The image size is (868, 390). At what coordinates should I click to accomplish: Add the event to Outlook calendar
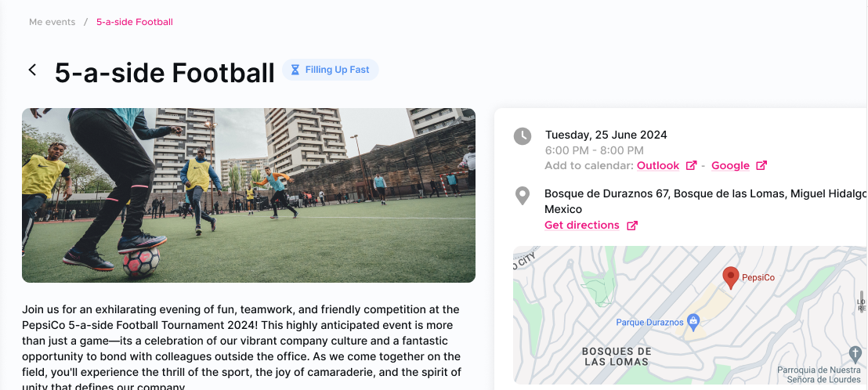point(658,166)
